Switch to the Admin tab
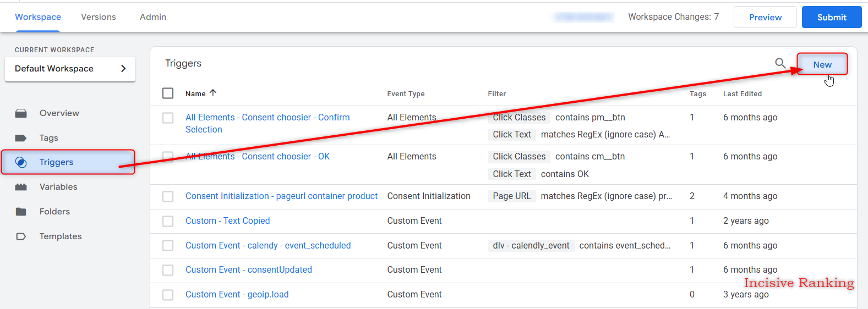 pyautogui.click(x=153, y=17)
